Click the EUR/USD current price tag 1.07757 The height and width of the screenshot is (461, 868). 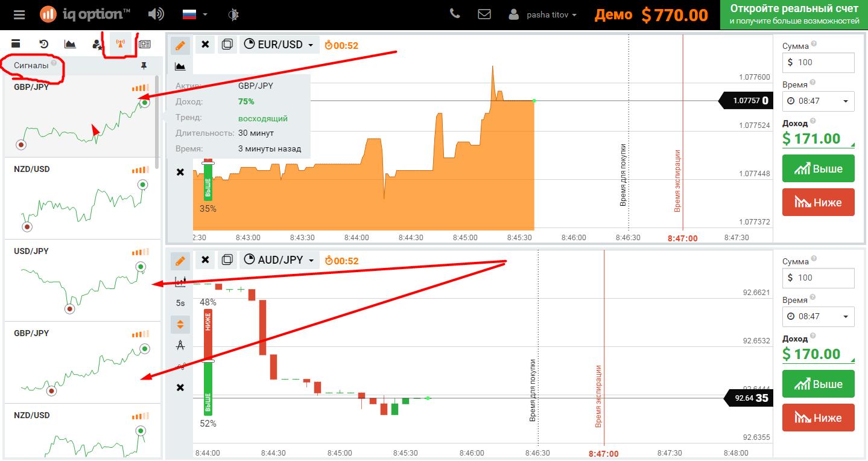click(747, 101)
